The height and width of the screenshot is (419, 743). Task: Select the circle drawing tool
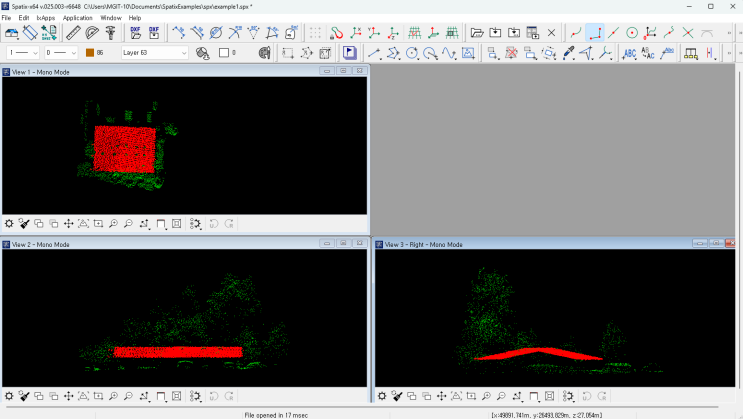pos(412,53)
